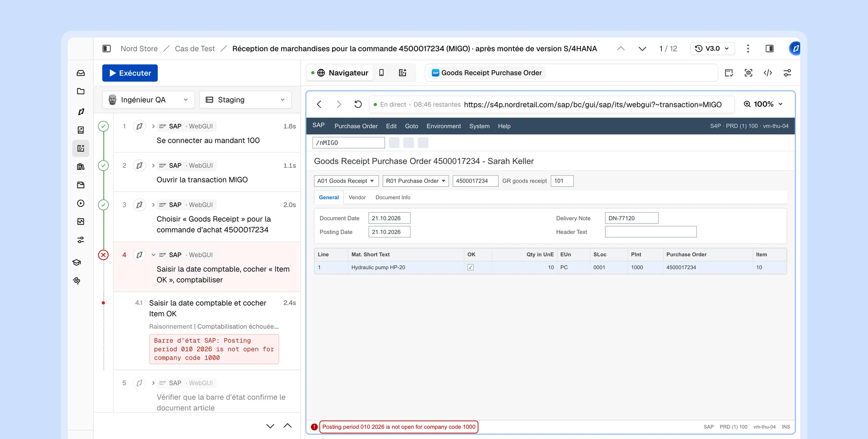
Task: Open the 100% zoom level dropdown
Action: pyautogui.click(x=763, y=104)
